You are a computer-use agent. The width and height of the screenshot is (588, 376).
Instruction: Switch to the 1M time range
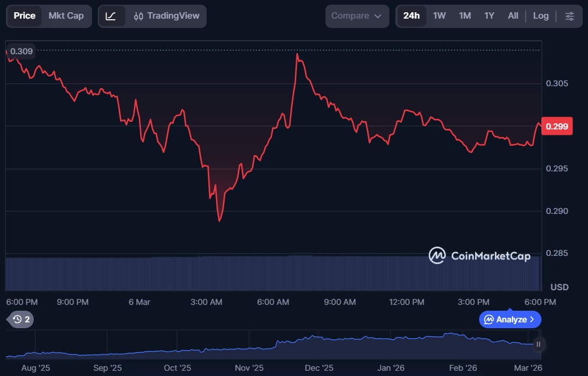point(465,16)
